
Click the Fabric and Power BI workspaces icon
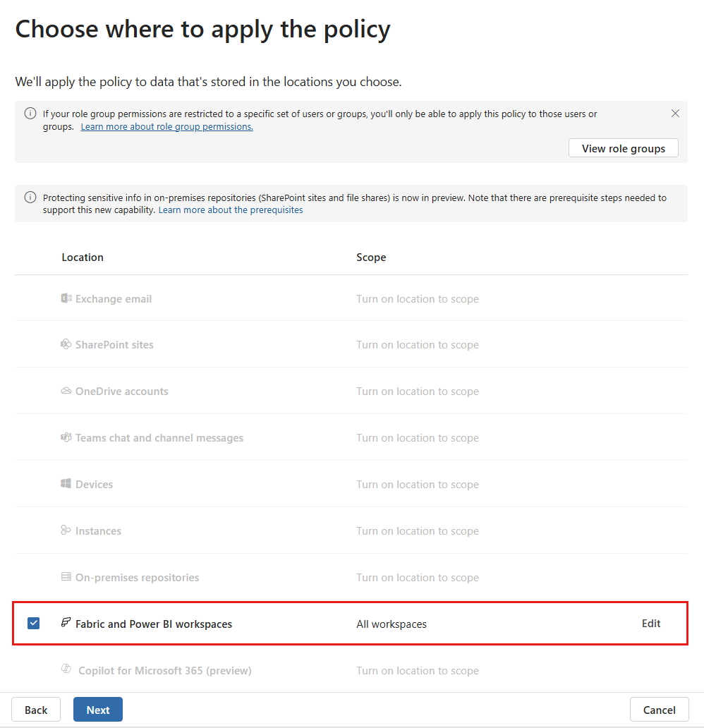pyautogui.click(x=66, y=623)
